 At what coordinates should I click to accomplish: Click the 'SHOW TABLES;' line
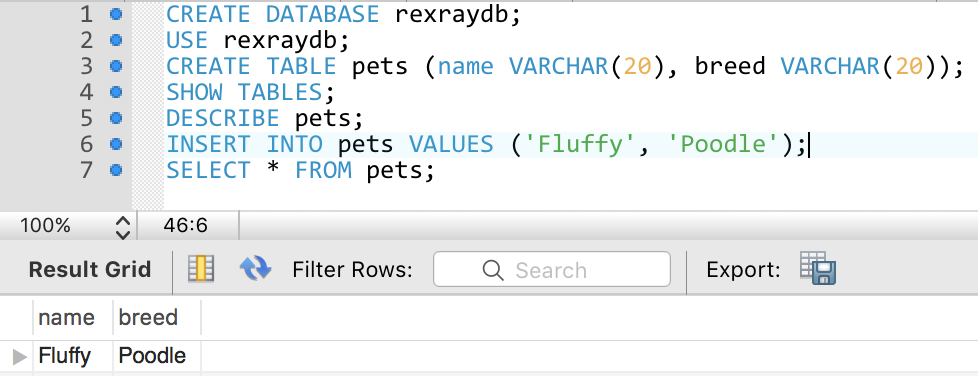click(x=251, y=92)
